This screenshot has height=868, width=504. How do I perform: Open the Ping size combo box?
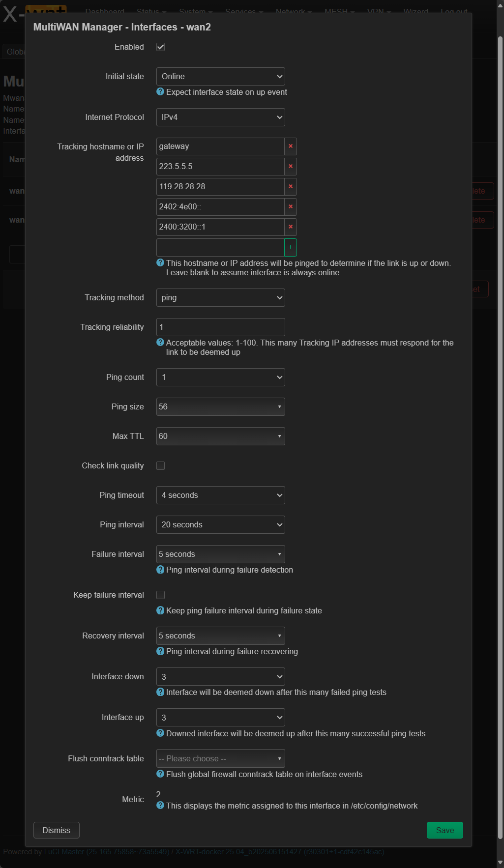221,407
